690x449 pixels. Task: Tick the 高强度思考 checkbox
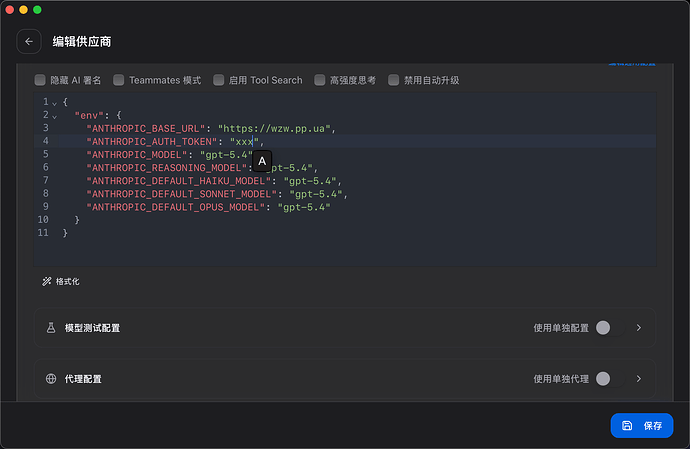[x=319, y=80]
